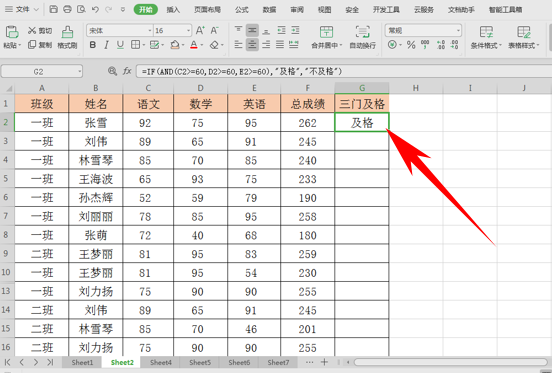Open the Sheet1 worksheet tab
Image resolution: width=553 pixels, height=373 pixels.
[82, 362]
